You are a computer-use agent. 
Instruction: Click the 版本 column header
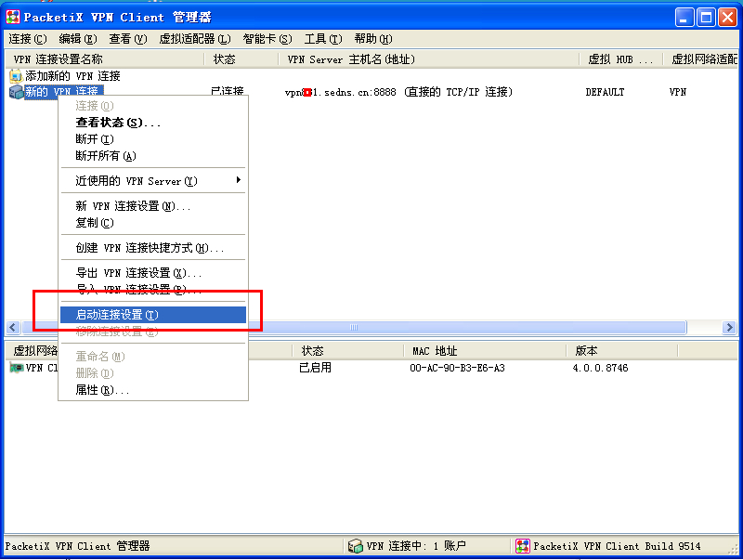[621, 351]
